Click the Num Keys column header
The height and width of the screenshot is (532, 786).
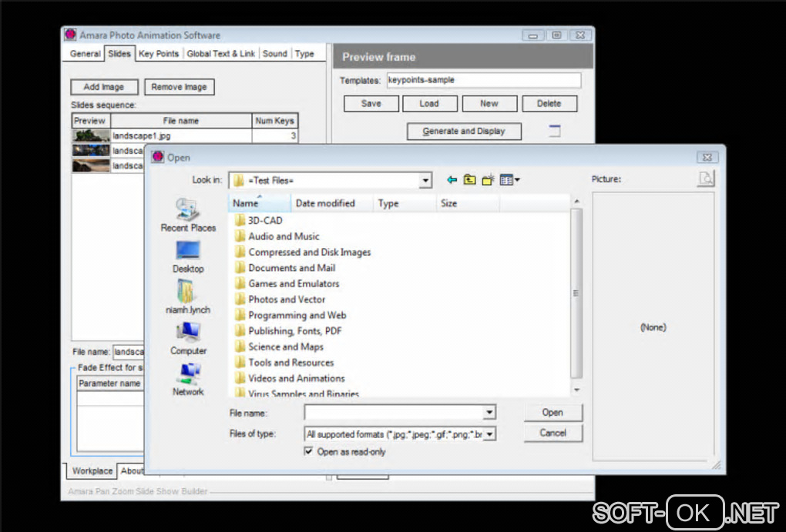point(274,121)
